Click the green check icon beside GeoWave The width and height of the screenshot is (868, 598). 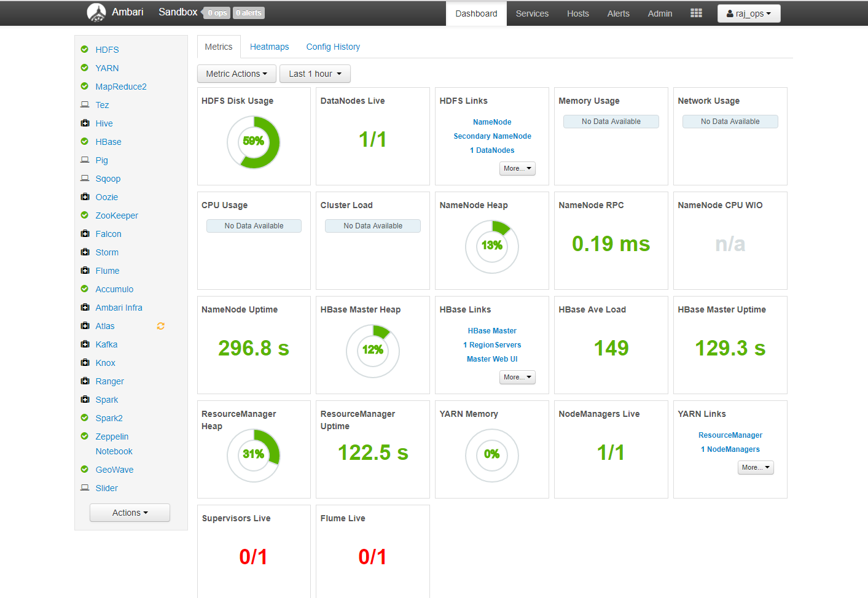tap(85, 469)
